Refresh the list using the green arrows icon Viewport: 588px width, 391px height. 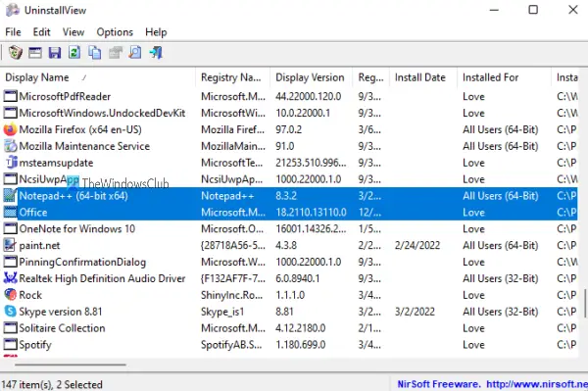tap(74, 53)
